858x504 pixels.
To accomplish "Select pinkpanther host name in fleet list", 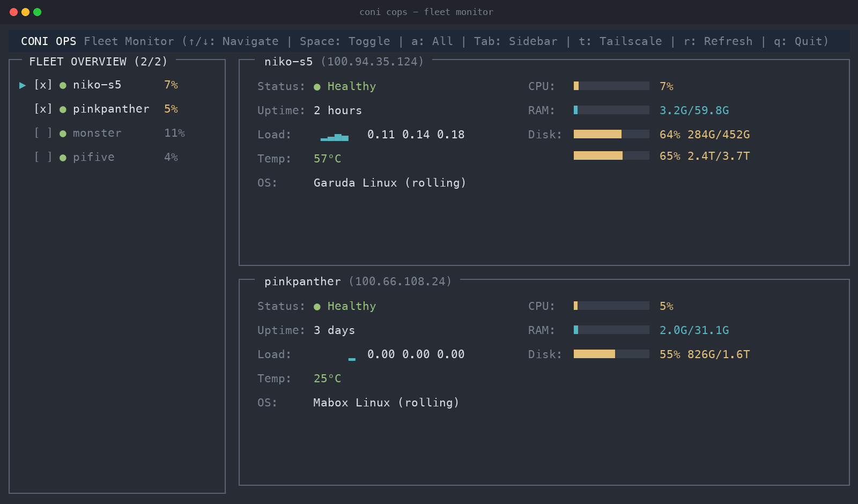I will (x=111, y=109).
